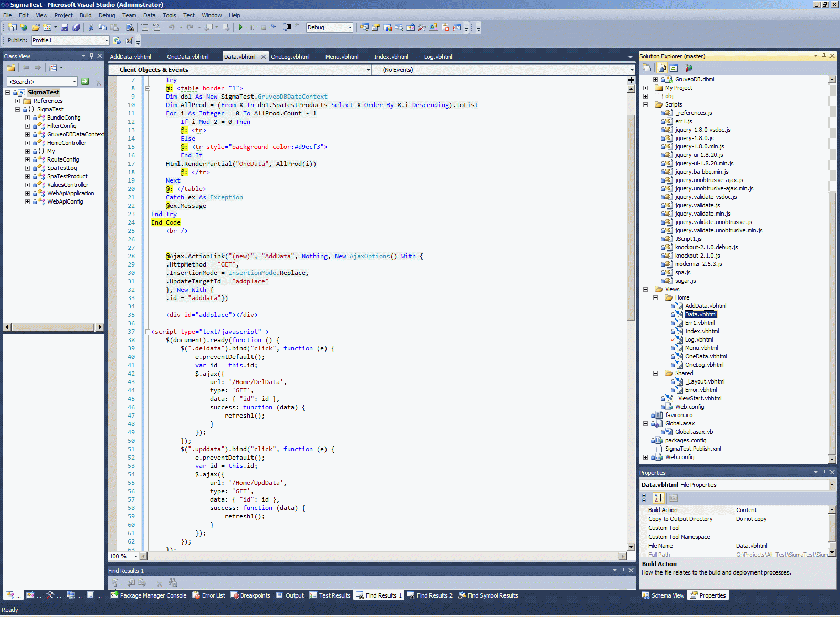840x617 pixels.
Task: Click the Find in Files toolbar icon
Action: [x=130, y=27]
